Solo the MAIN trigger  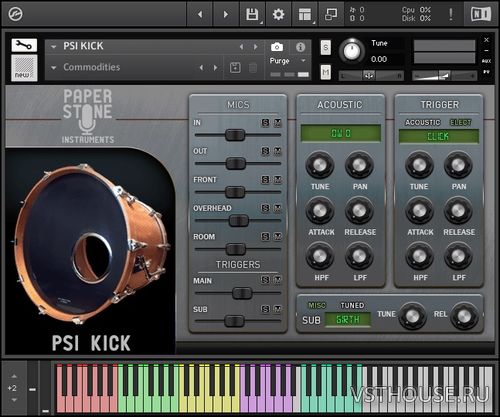pos(265,280)
